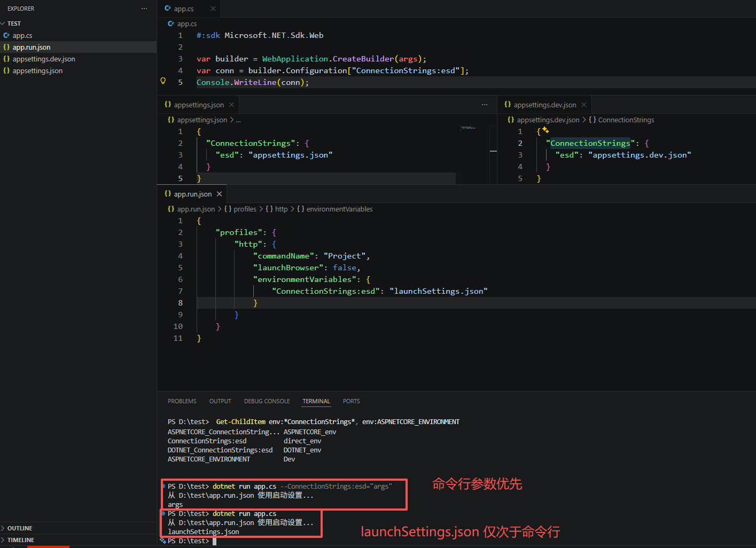The height and width of the screenshot is (548, 756).
Task: Click Console.WriteLine(conn) on line 5
Action: point(252,82)
